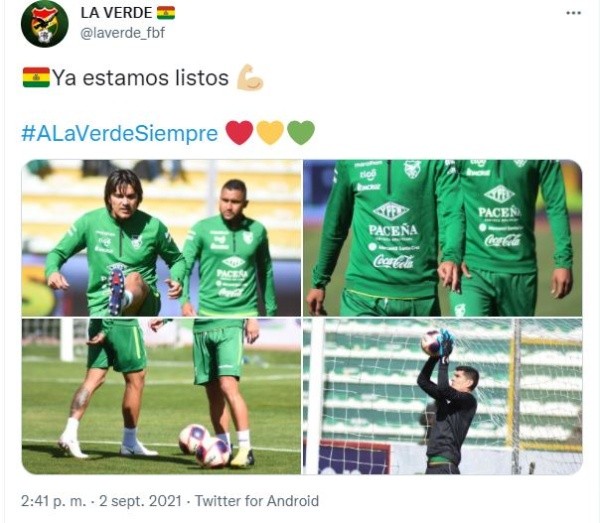The height and width of the screenshot is (523, 600).
Task: Open the LA VERDE profile avatar
Action: click(x=44, y=24)
